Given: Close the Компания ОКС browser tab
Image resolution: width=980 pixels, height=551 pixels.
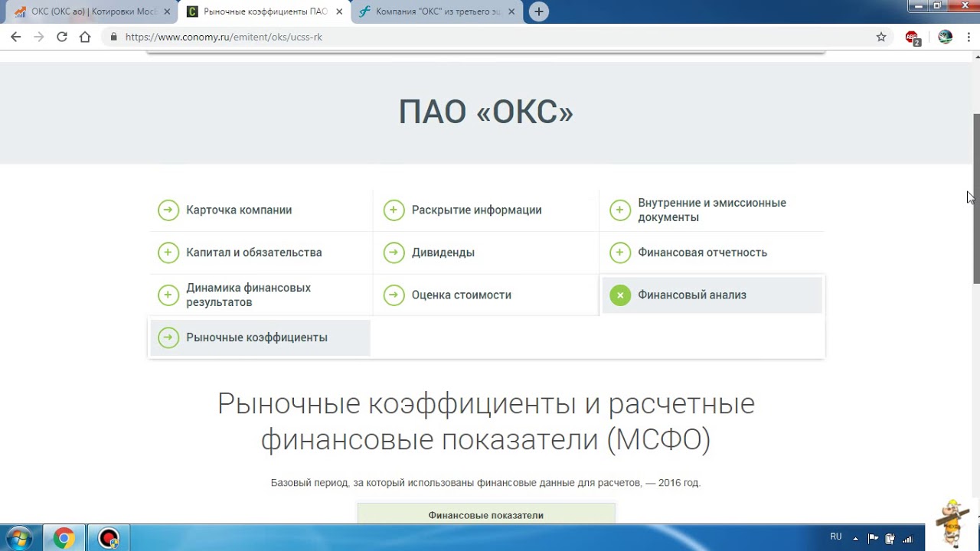Looking at the screenshot, I should (511, 11).
